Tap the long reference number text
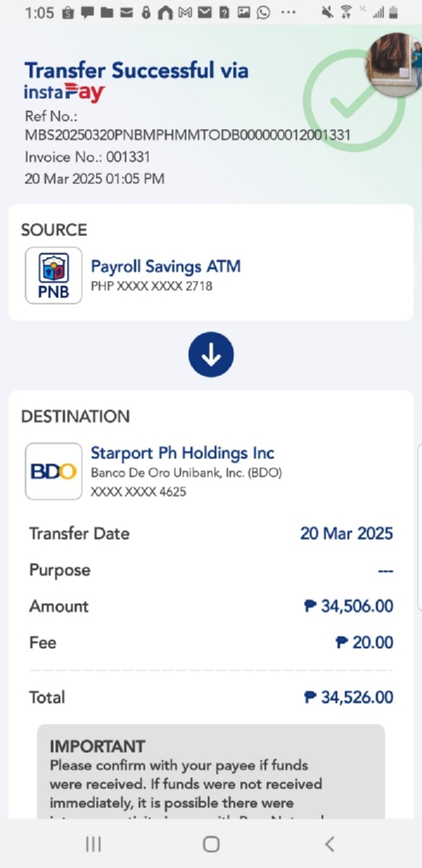This screenshot has width=422, height=868. point(187,134)
